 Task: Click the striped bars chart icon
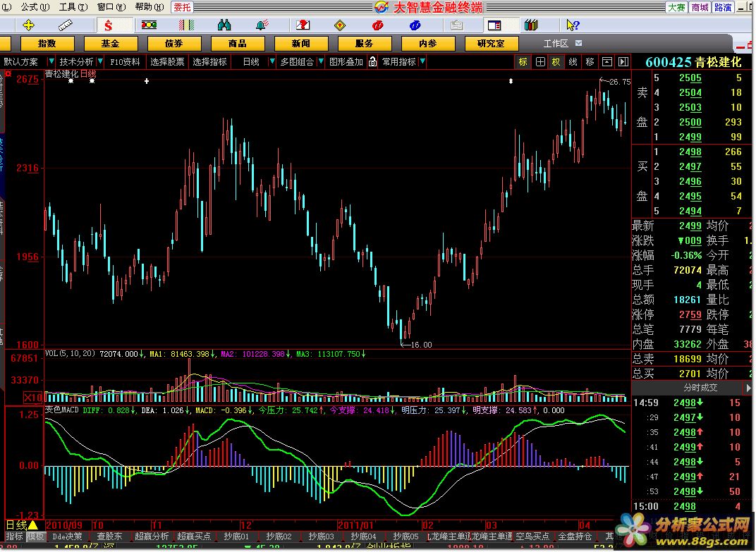point(186,25)
